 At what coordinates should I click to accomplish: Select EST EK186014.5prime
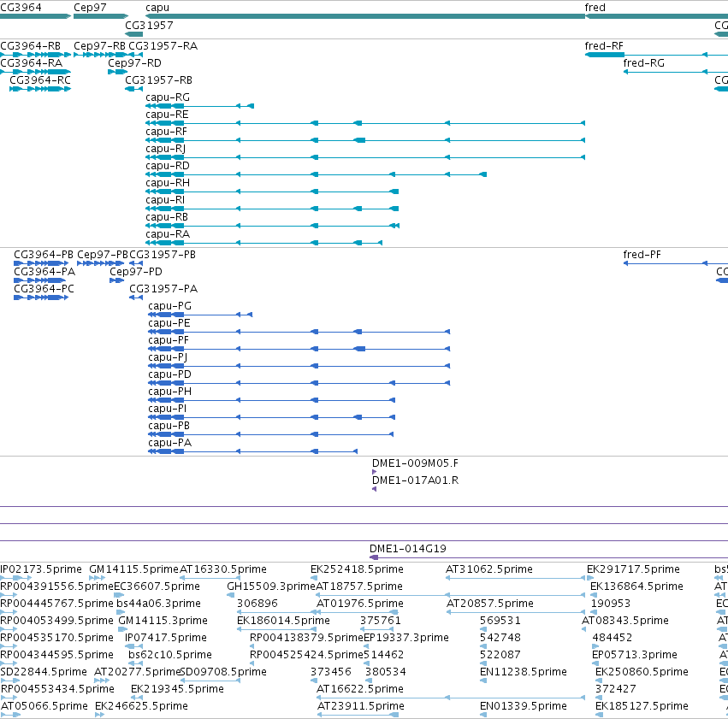click(284, 621)
